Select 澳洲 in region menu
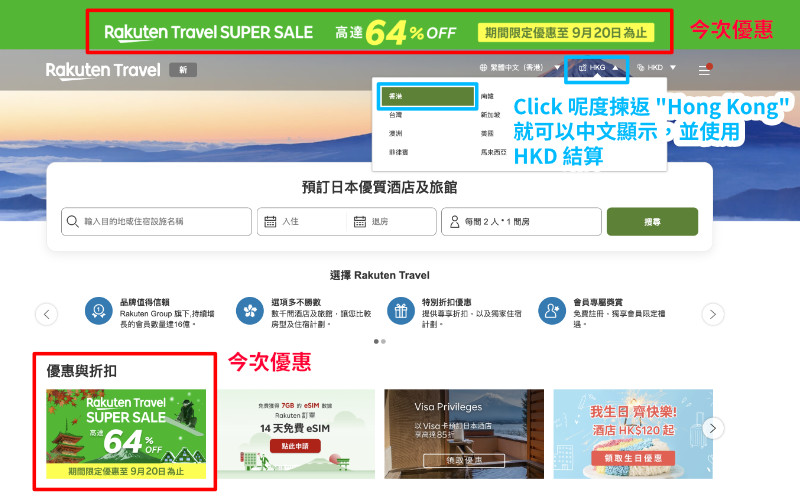The height and width of the screenshot is (497, 800). (395, 133)
